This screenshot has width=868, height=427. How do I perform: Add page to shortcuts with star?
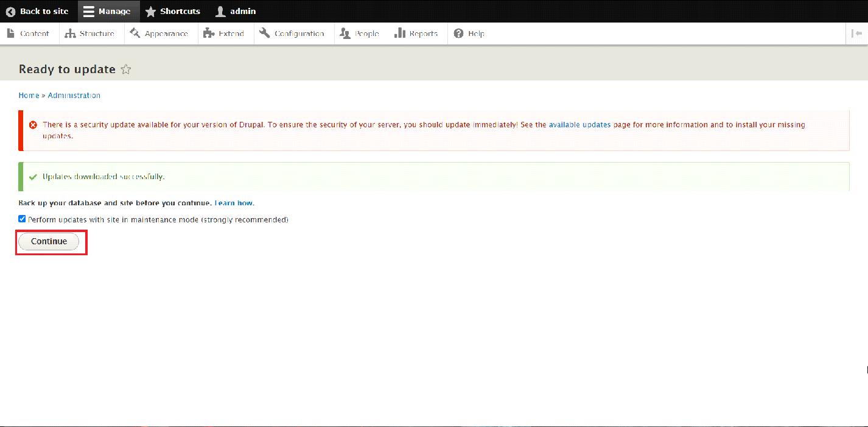126,69
